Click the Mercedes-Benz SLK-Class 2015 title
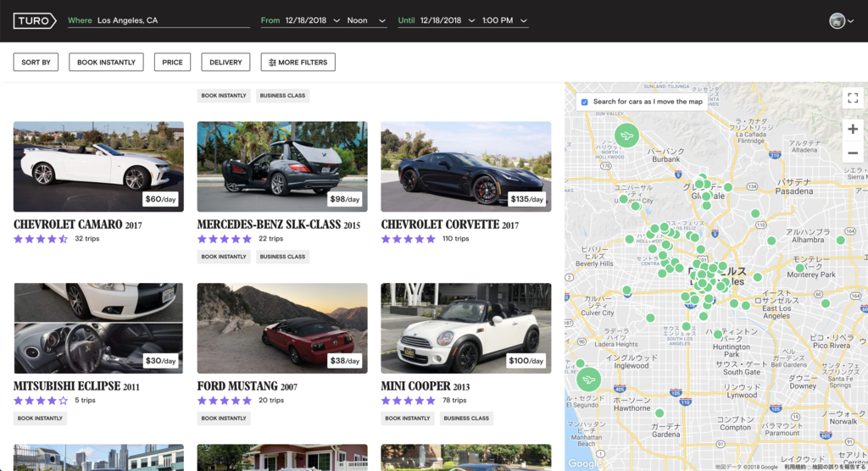The image size is (868, 471). pos(278,224)
